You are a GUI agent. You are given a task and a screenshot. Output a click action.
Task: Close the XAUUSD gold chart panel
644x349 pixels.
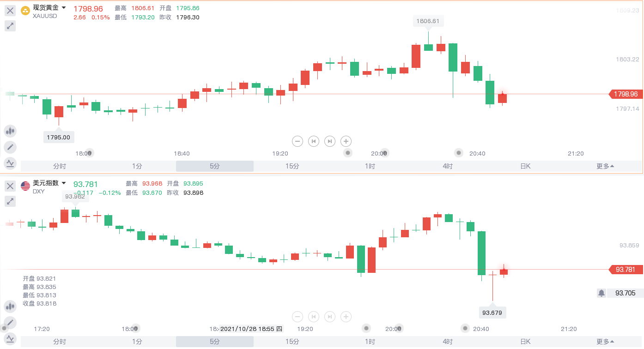(x=10, y=11)
